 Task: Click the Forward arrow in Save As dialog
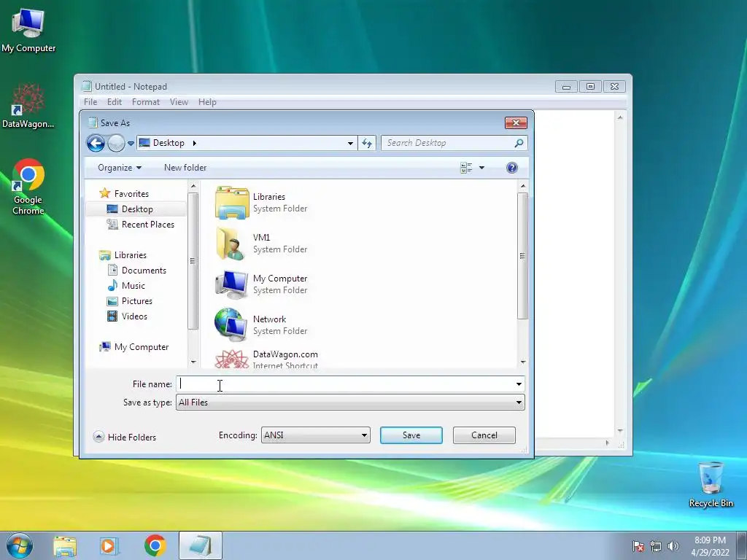point(116,143)
